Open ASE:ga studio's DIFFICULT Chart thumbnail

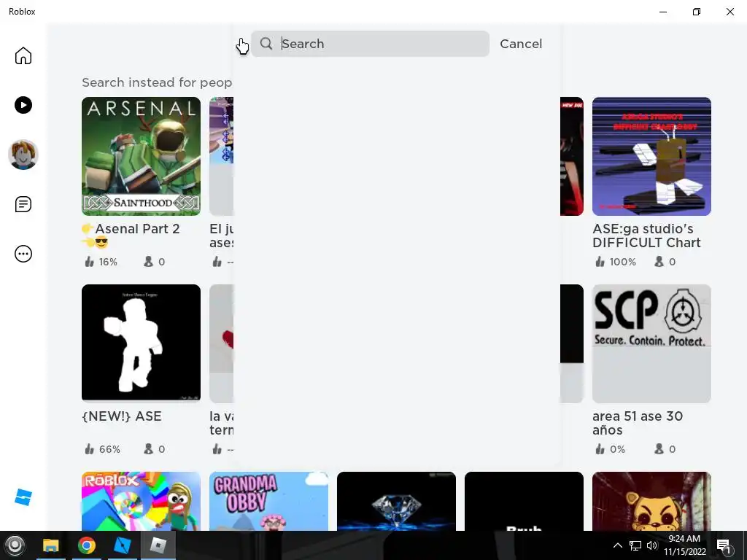[x=651, y=156]
